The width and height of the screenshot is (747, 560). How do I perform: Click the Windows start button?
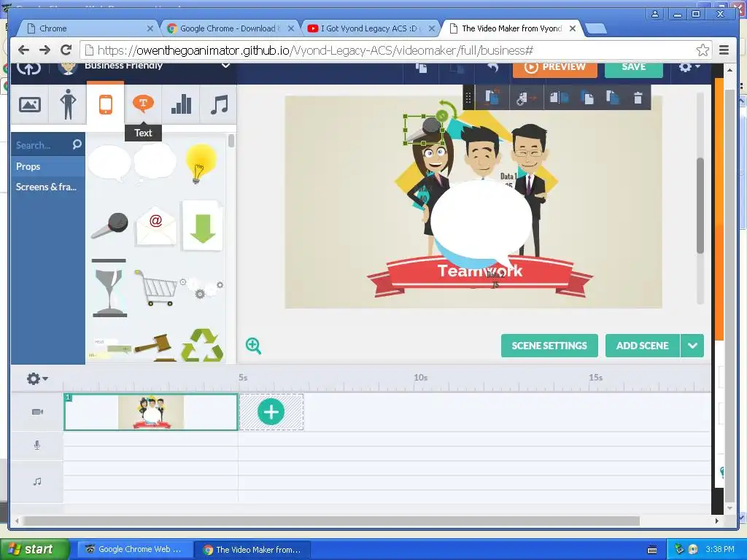tap(34, 549)
